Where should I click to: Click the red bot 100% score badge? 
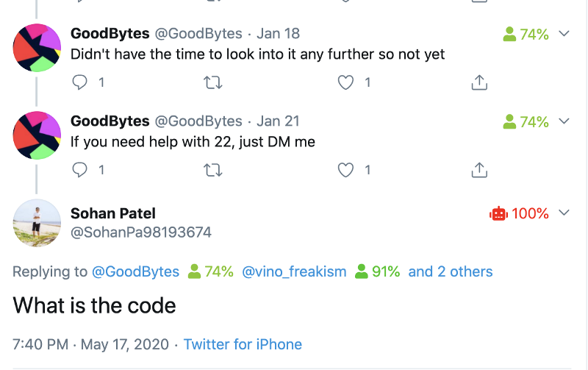(x=519, y=213)
